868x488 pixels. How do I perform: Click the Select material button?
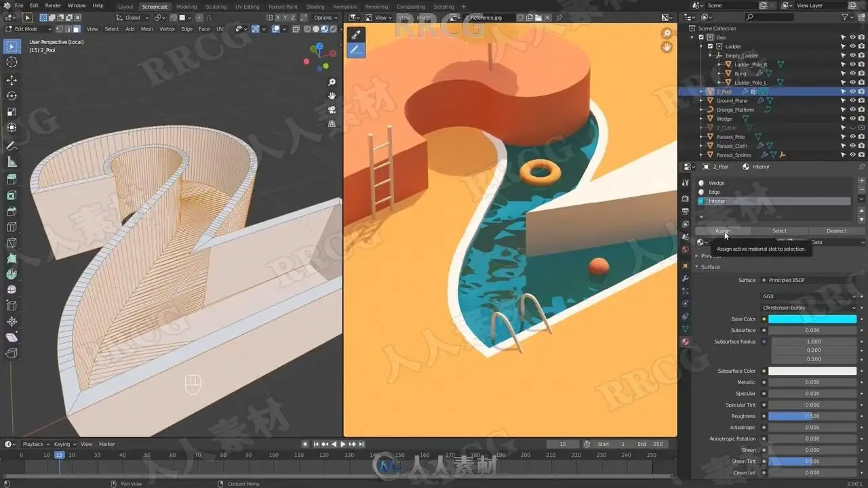(779, 230)
